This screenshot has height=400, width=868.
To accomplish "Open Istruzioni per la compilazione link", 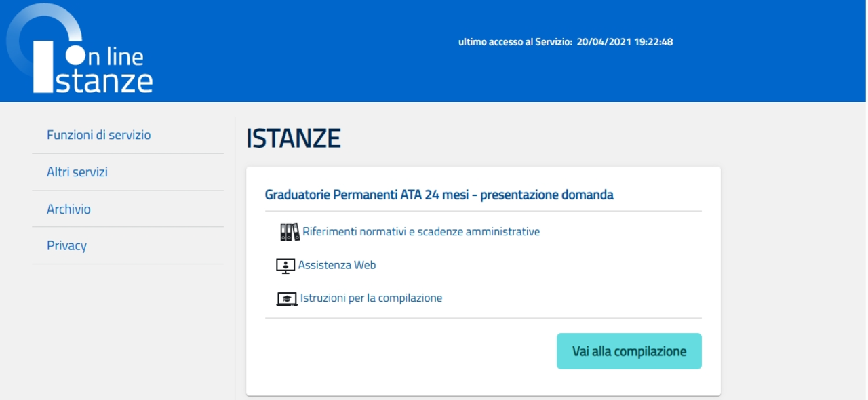I will tap(372, 298).
